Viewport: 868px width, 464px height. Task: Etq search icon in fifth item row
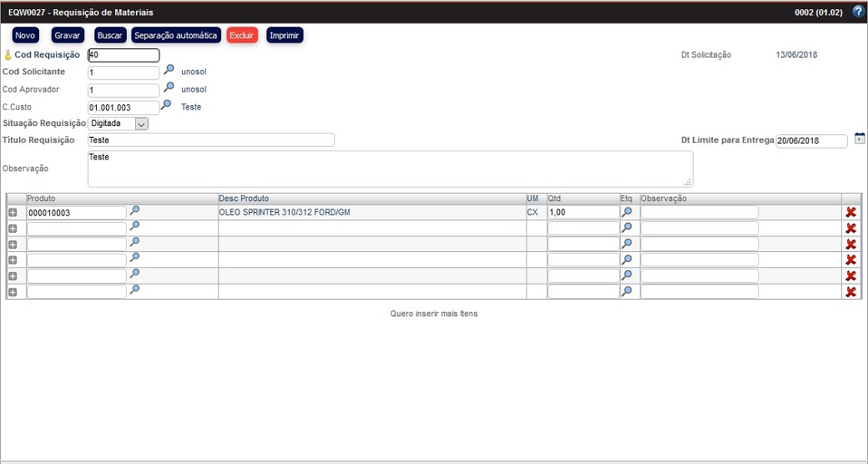tap(627, 275)
